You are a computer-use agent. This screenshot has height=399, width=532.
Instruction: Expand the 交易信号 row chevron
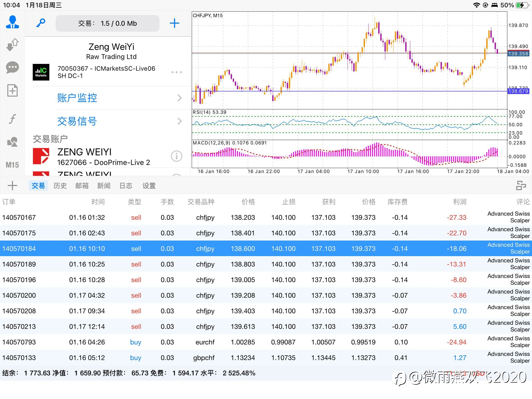(x=179, y=121)
